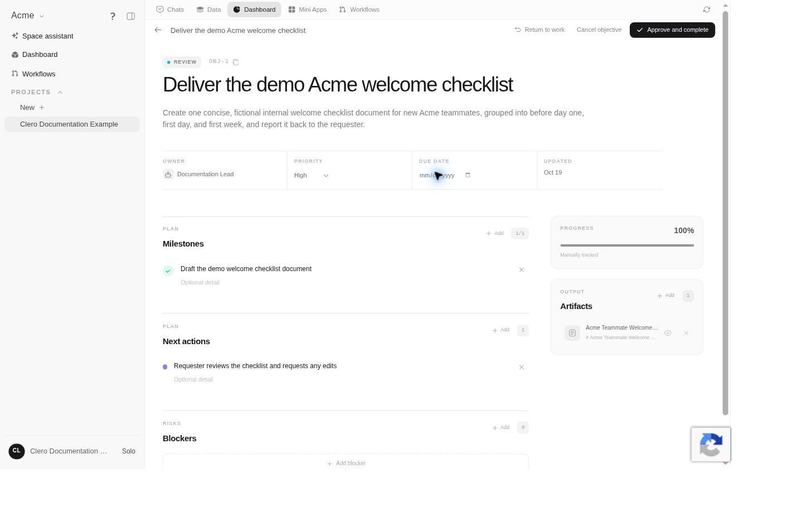Add a blocker from the Risks header

click(x=501, y=428)
